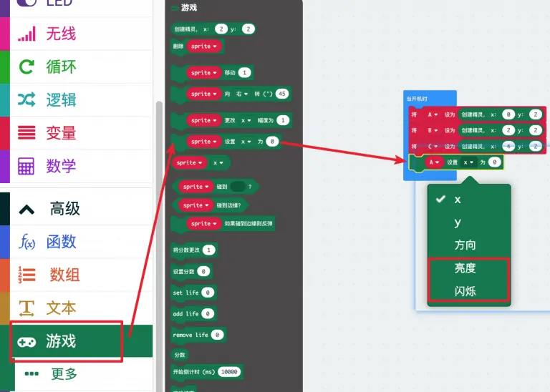
Task: Select 亮度 from the dropdown menu
Action: pyautogui.click(x=465, y=268)
